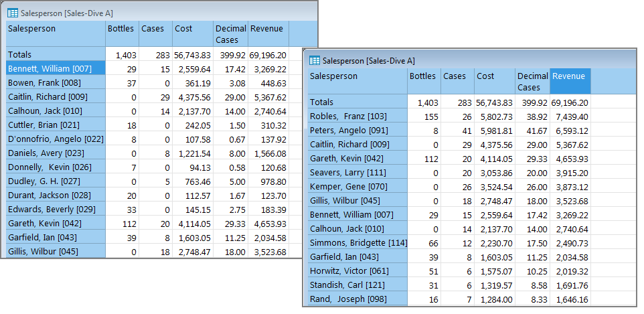
Task: Select Peters, Angelo [091] row
Action: [357, 131]
